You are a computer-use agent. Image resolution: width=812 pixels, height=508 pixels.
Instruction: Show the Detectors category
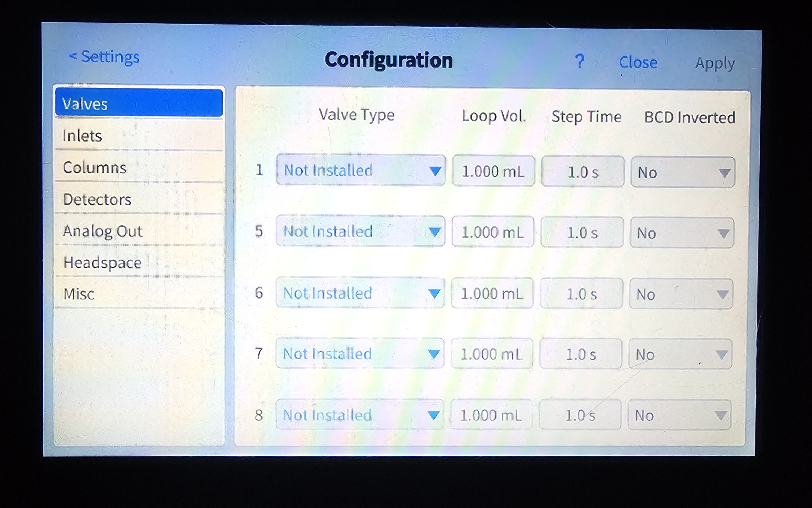pos(139,199)
